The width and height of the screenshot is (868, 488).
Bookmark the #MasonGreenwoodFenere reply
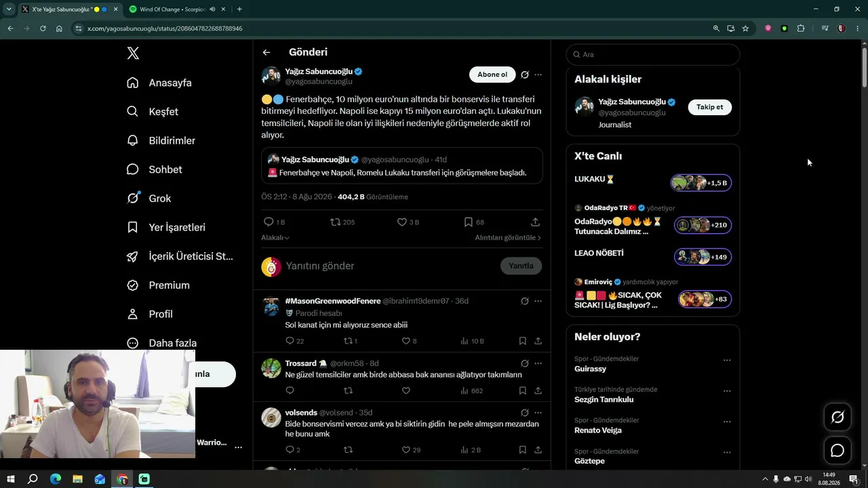coord(522,341)
